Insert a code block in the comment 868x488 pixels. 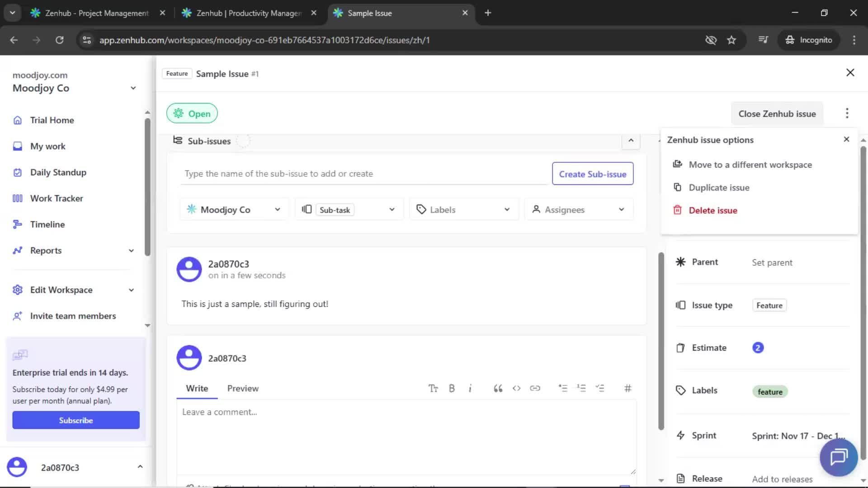pyautogui.click(x=516, y=388)
